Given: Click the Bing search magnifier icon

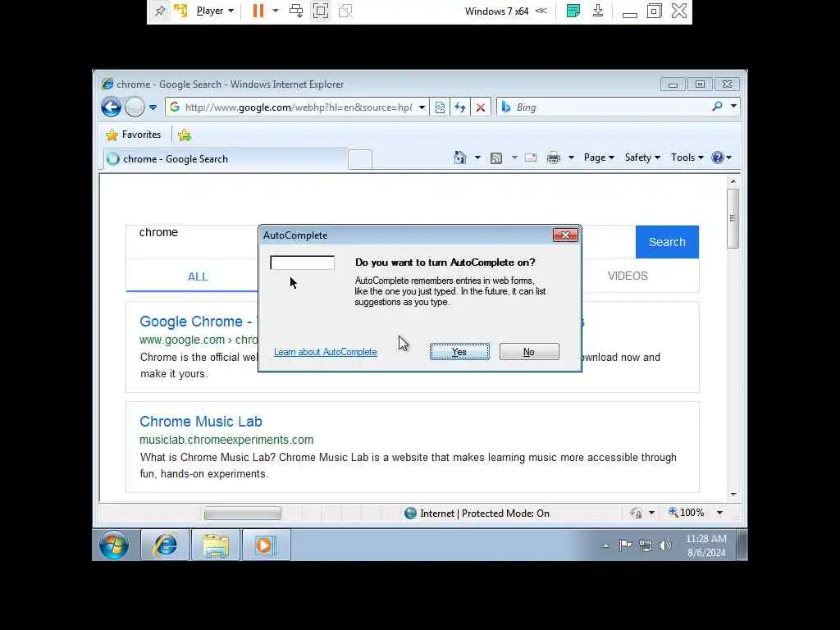Looking at the screenshot, I should click(x=717, y=107).
